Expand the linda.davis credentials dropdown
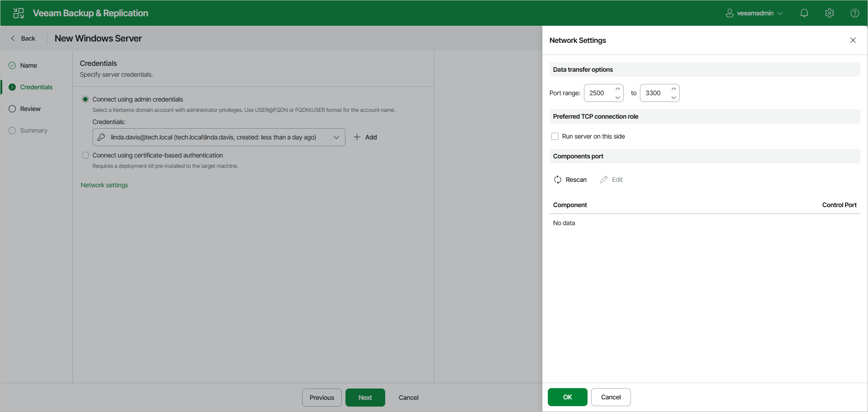Viewport: 868px width, 412px height. [x=219, y=137]
